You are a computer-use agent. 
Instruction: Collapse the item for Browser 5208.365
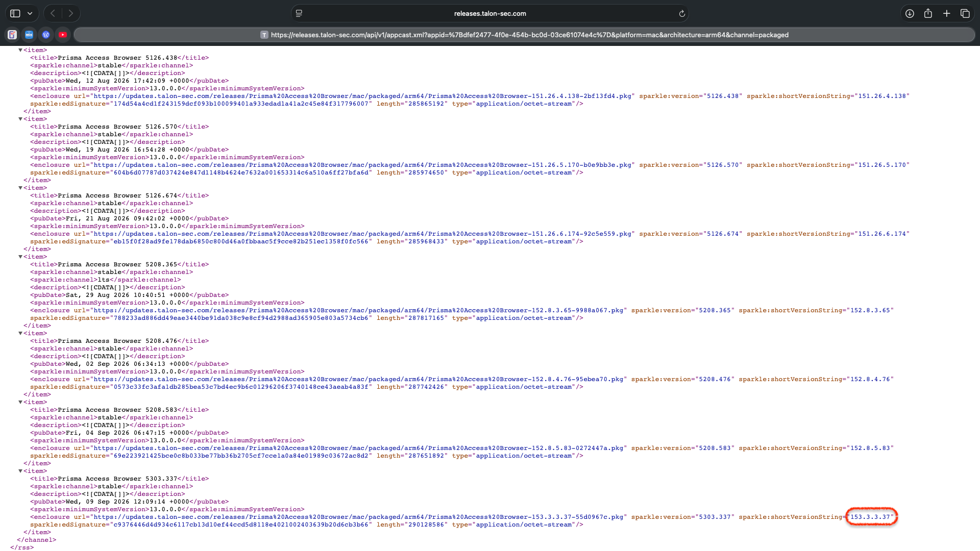[20, 257]
